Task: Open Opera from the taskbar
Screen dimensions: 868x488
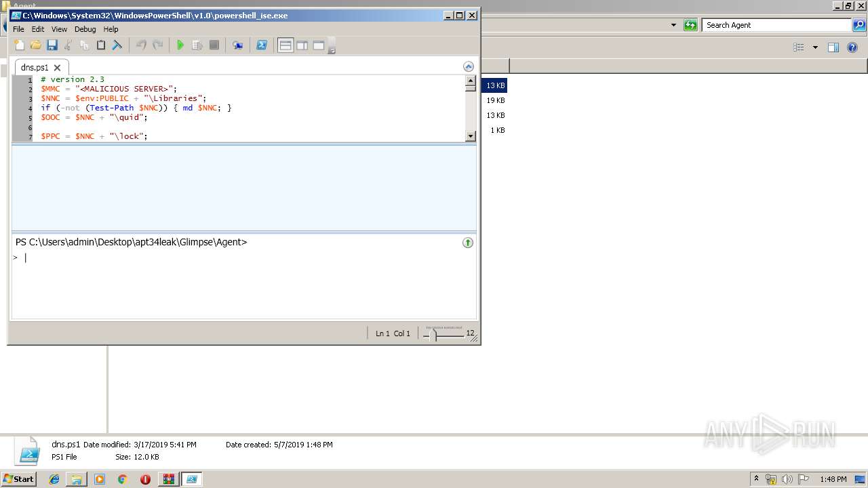Action: click(x=145, y=479)
